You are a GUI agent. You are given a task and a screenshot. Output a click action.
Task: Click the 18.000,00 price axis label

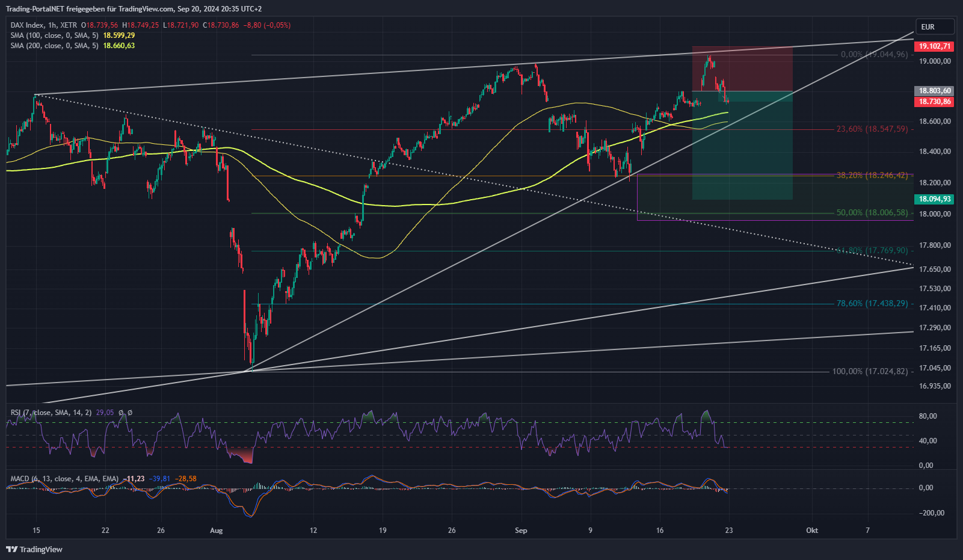(935, 214)
